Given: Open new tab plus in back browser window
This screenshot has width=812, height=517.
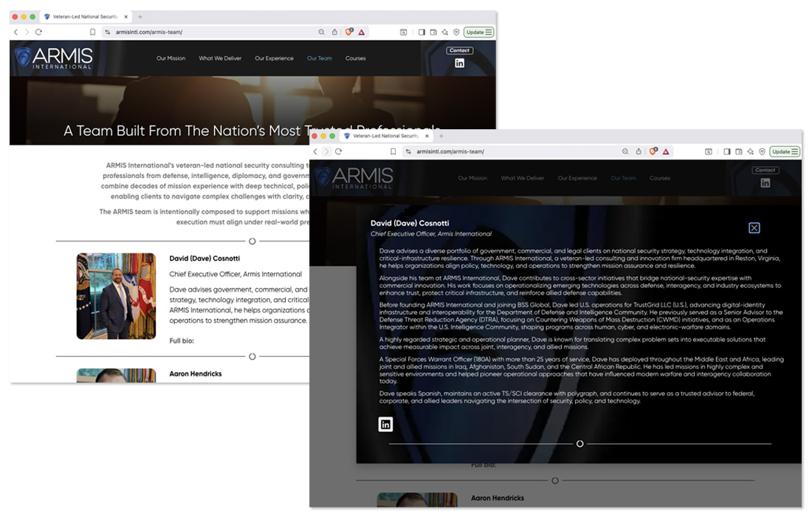Looking at the screenshot, I should 140,16.
